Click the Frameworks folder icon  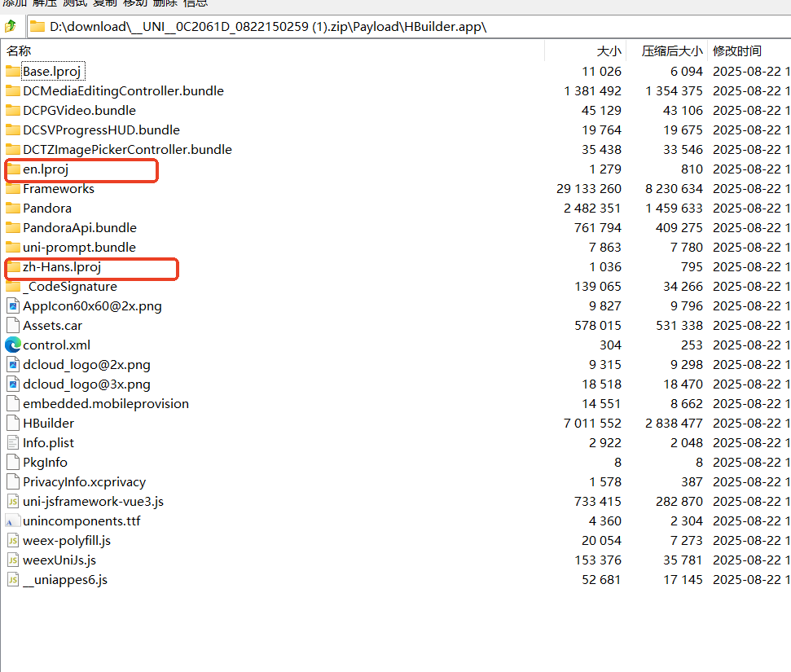tap(13, 189)
